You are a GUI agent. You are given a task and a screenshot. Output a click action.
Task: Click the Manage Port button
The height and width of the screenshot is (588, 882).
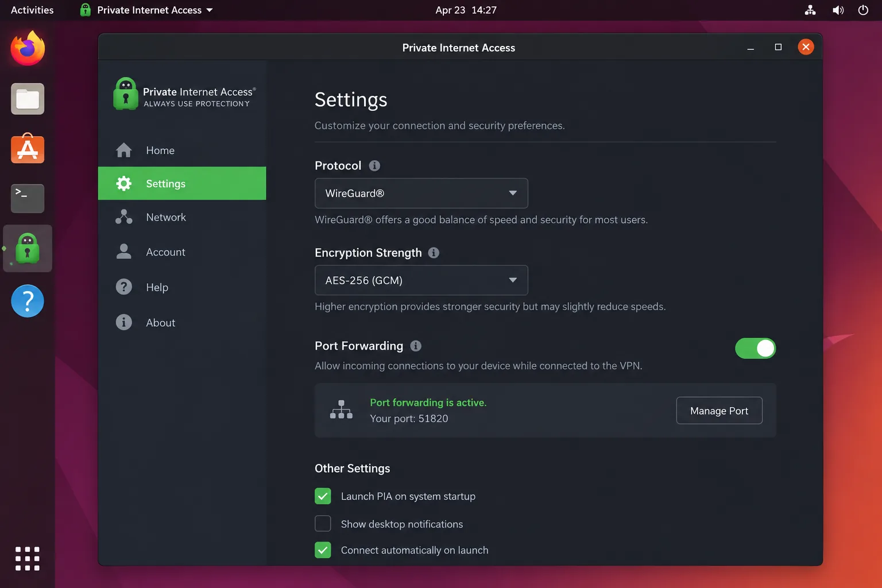point(719,411)
